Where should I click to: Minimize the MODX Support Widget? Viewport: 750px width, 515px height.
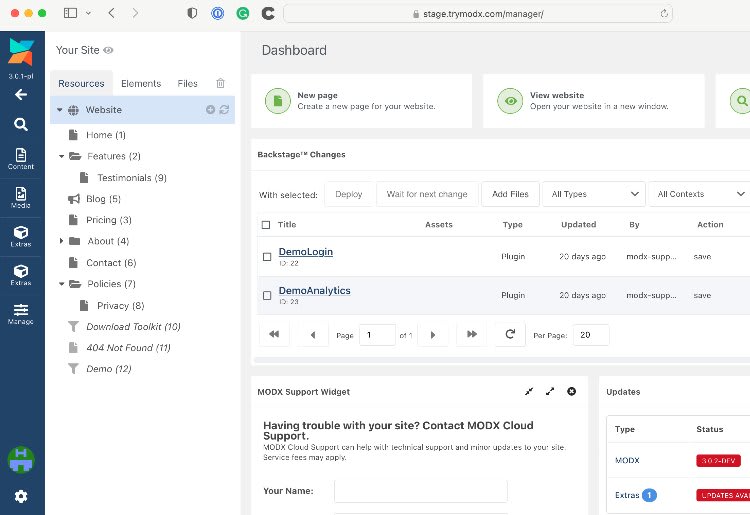[x=529, y=391]
